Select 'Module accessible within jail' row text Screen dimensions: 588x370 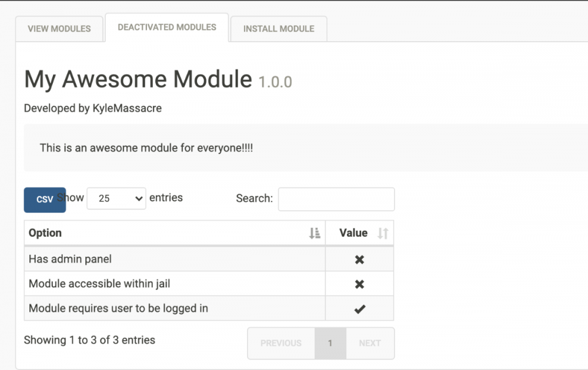click(x=99, y=284)
